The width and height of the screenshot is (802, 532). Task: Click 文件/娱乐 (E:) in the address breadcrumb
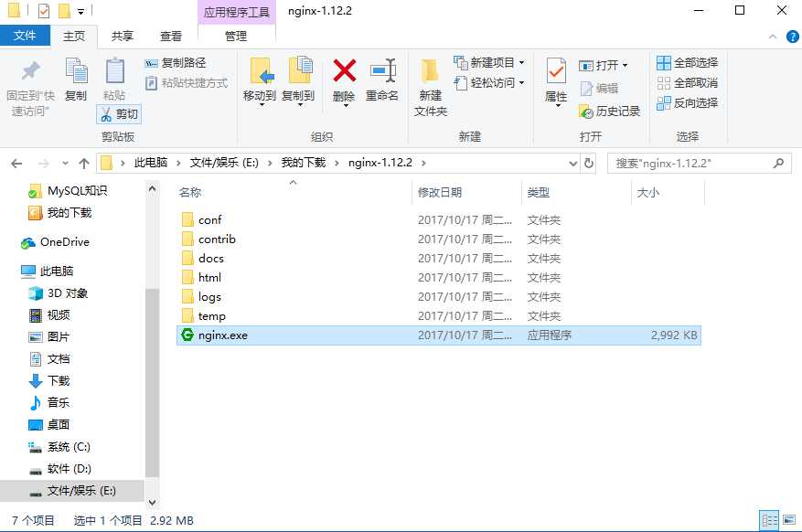(x=224, y=163)
